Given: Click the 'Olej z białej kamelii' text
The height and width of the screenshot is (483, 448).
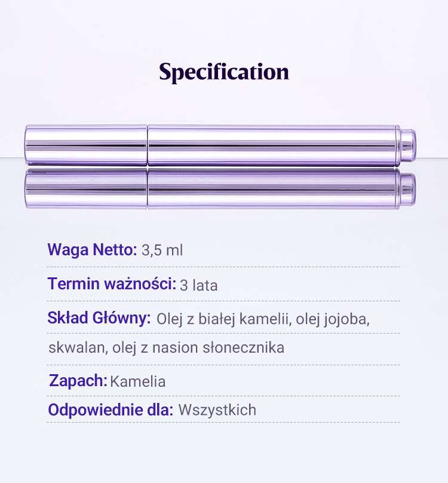Looking at the screenshot, I should [x=223, y=319].
